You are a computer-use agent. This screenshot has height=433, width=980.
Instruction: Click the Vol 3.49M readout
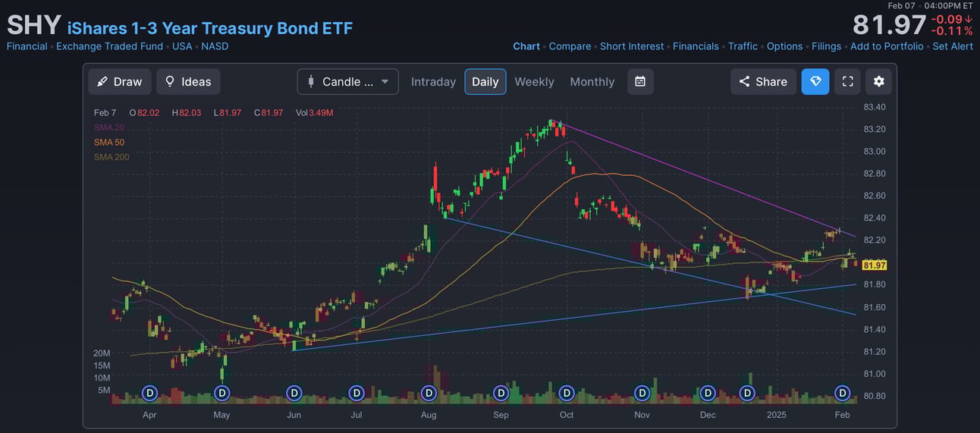(314, 113)
